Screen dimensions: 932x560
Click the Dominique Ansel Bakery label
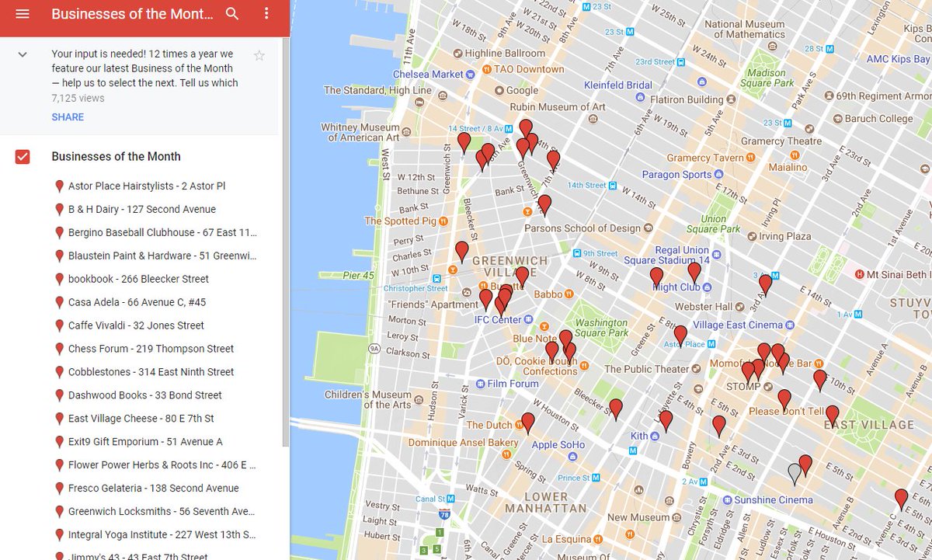464,443
